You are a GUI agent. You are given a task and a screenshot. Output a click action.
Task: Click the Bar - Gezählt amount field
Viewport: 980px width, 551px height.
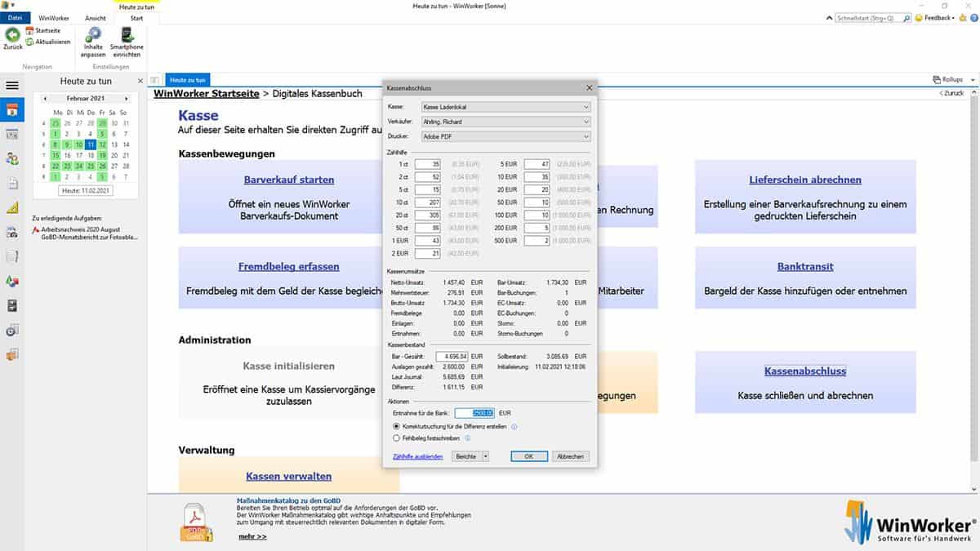coord(452,356)
